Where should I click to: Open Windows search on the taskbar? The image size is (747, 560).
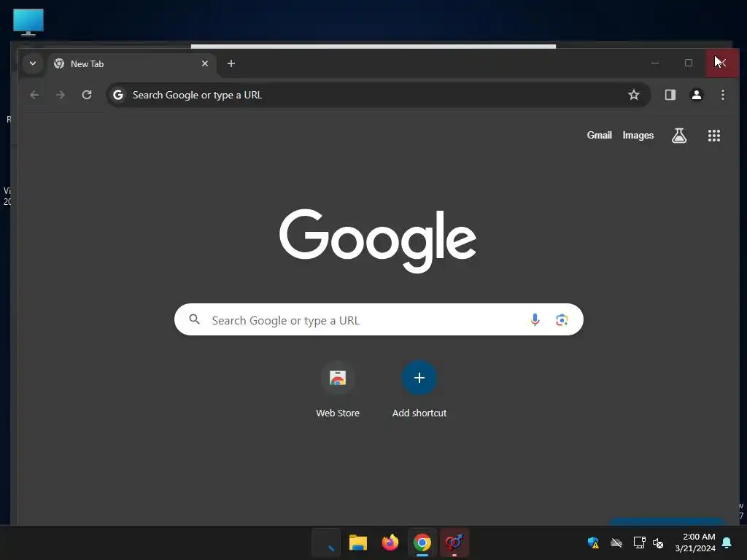tap(326, 542)
